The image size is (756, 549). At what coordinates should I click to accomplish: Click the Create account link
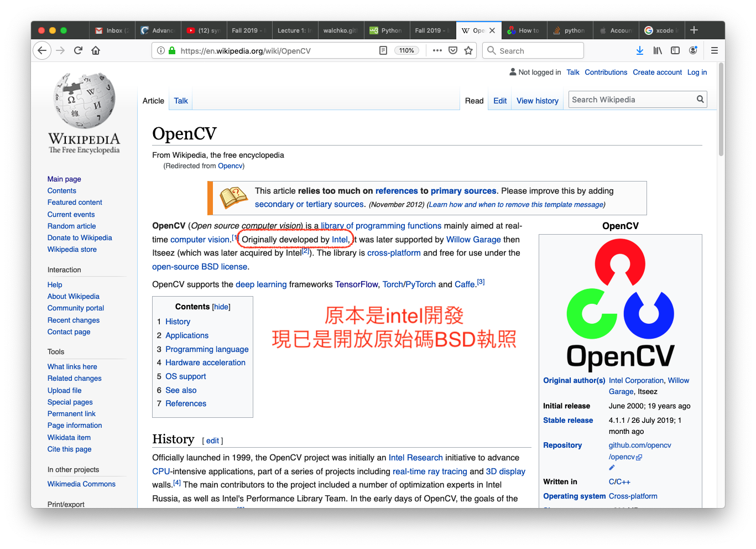coord(657,72)
